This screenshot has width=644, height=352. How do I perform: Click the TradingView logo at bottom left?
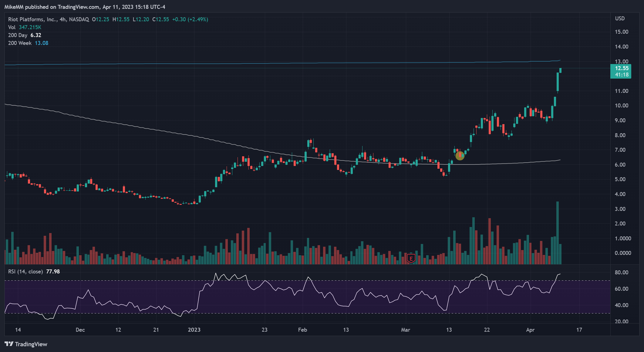click(x=26, y=344)
